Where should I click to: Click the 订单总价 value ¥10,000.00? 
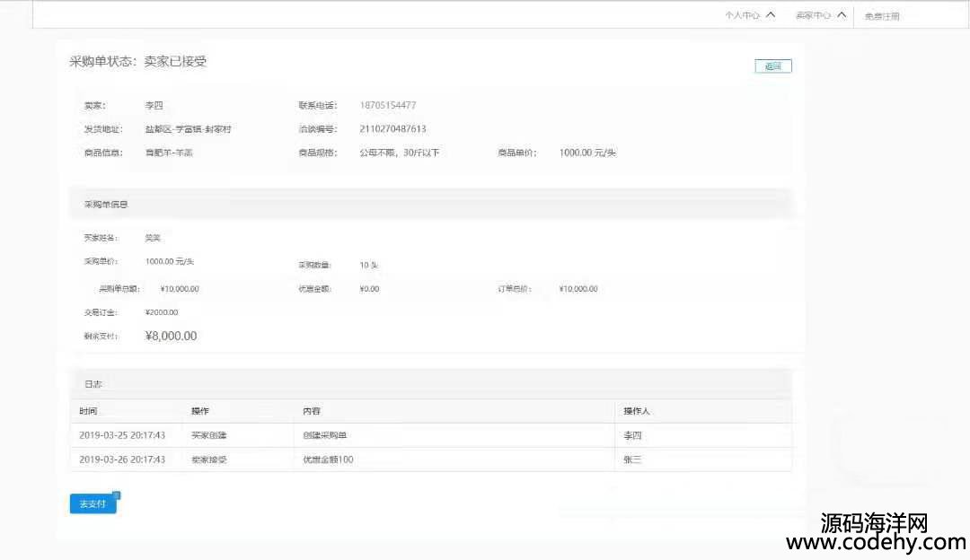point(578,289)
